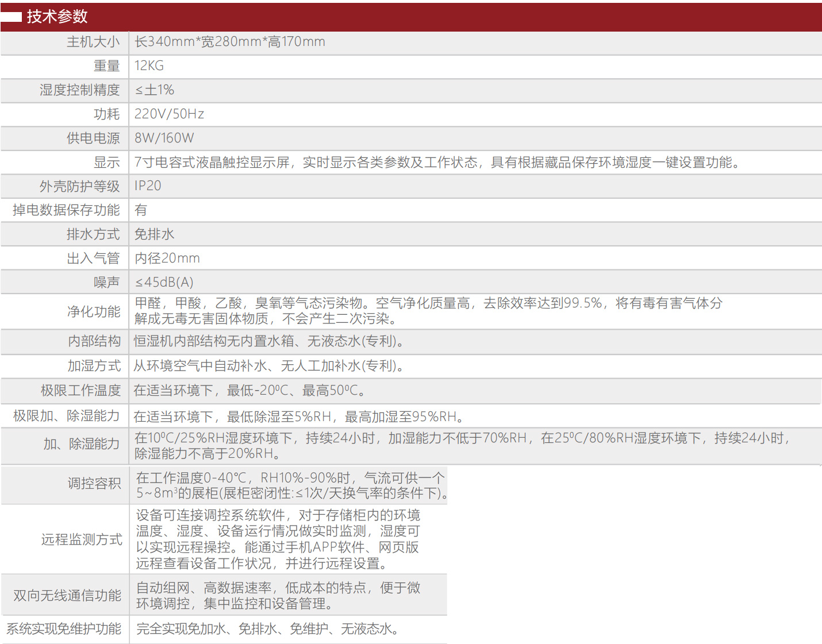Click the 长340mm*宽280mm*高170mm dimensions value
822x644 pixels.
point(230,42)
